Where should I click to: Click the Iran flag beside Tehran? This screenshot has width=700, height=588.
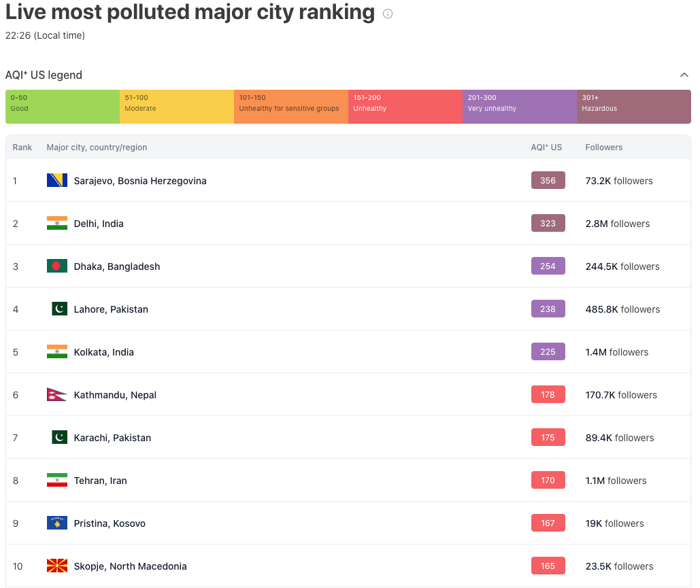click(x=57, y=480)
